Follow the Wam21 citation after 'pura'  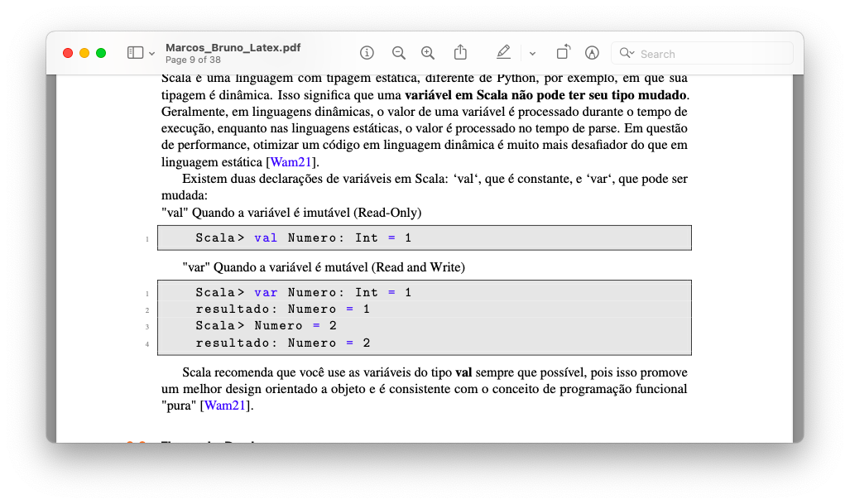click(225, 406)
